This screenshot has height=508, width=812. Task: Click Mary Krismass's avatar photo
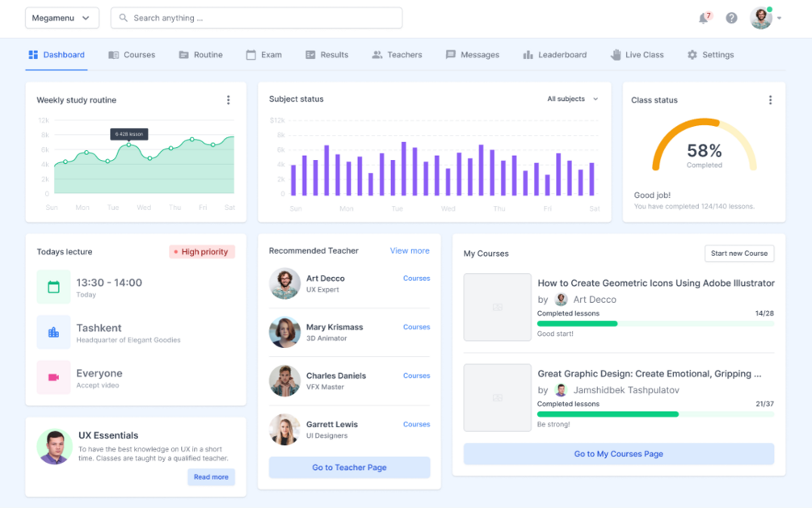tap(284, 332)
